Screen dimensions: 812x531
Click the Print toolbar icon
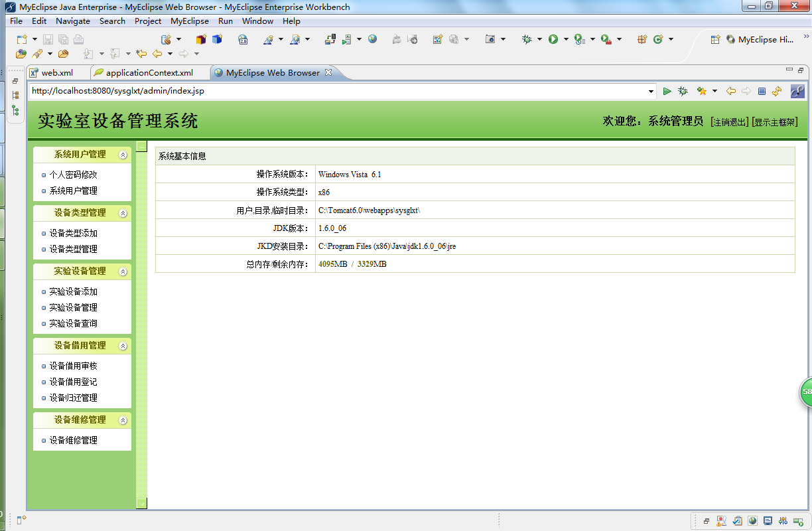tap(78, 40)
